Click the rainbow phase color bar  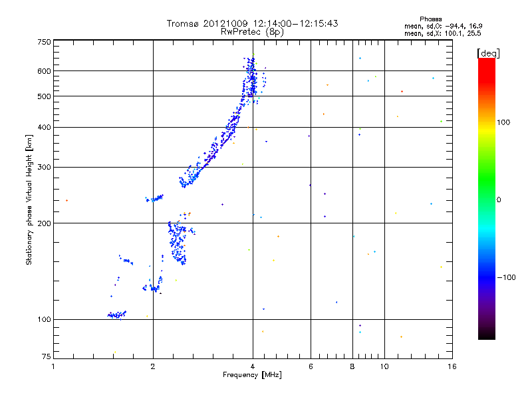[487, 198]
